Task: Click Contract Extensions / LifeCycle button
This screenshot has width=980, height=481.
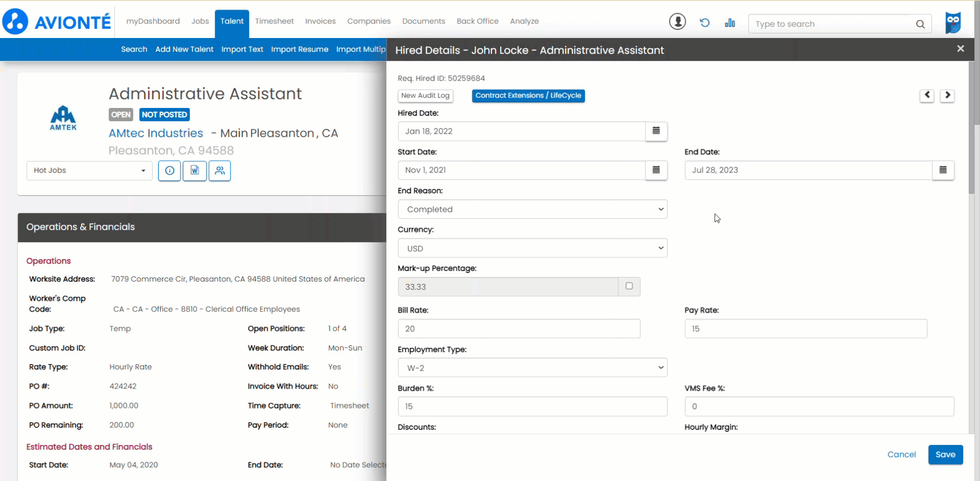Action: coord(528,96)
